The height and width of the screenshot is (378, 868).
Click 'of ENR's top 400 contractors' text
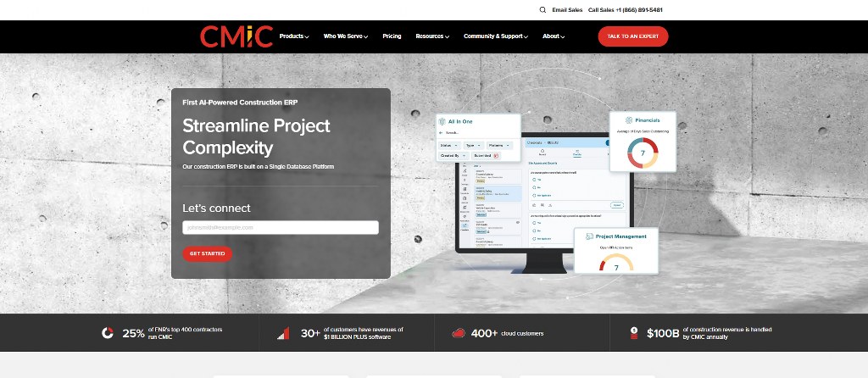185,330
